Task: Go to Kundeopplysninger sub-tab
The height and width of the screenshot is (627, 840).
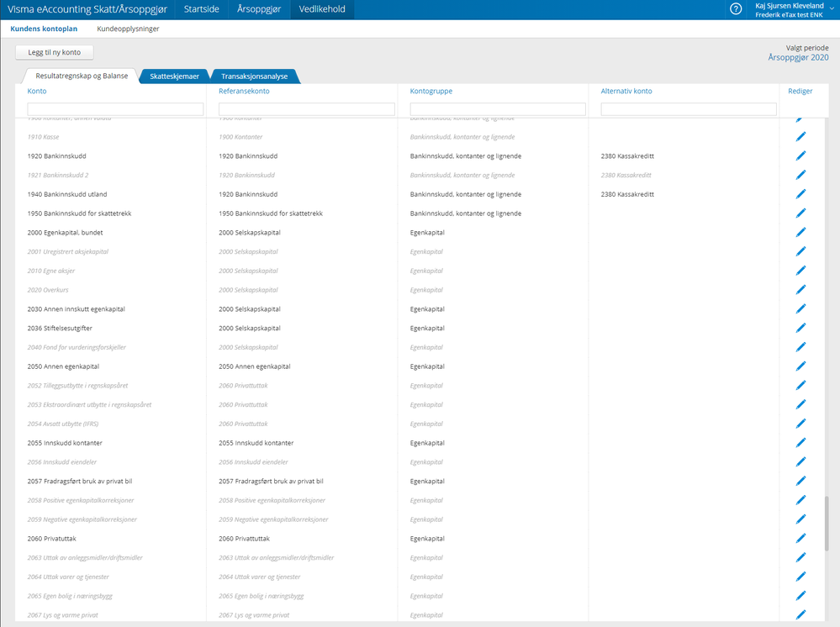Action: pos(128,29)
